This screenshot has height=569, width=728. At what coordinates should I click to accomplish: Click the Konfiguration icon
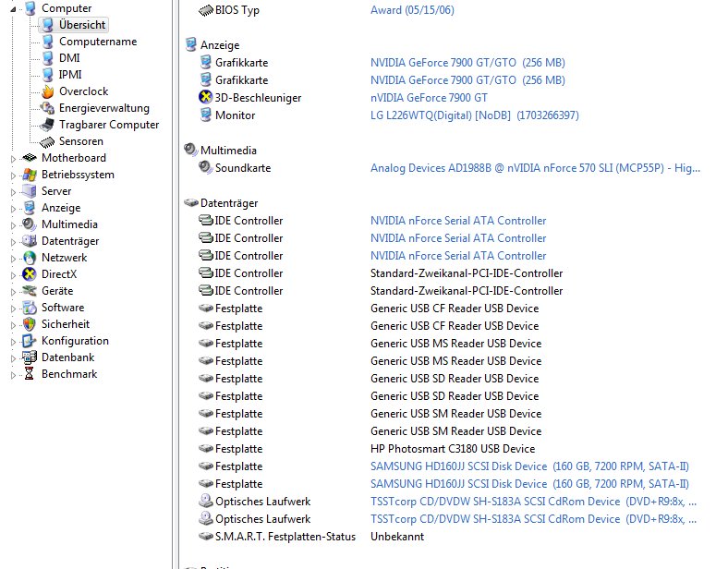tap(30, 341)
